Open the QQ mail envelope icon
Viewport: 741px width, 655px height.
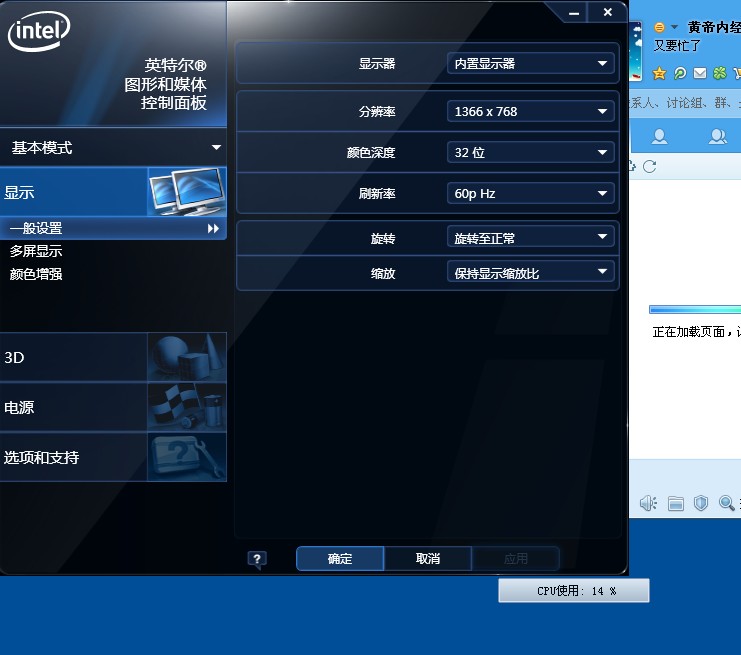699,73
